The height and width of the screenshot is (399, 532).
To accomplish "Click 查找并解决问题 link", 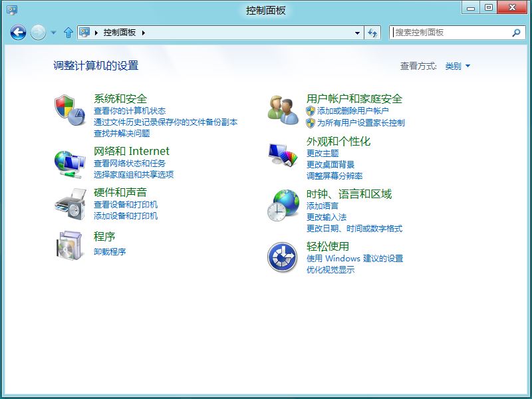I will point(122,134).
